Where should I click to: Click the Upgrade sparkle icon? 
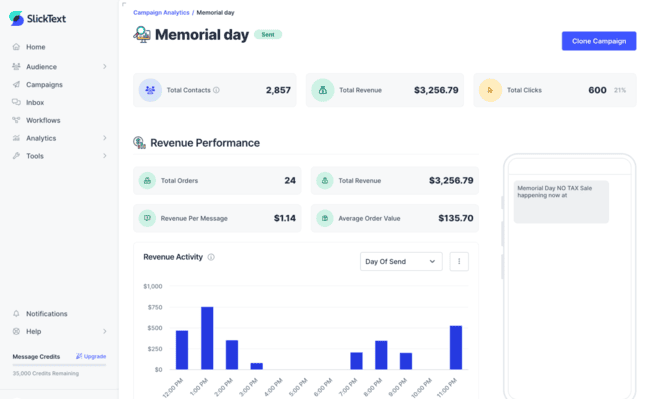[79, 356]
